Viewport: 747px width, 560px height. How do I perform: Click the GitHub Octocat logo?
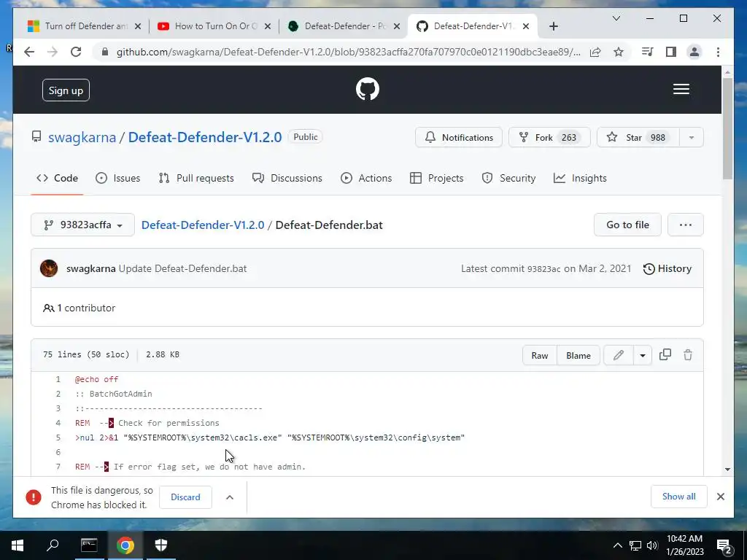[368, 89]
